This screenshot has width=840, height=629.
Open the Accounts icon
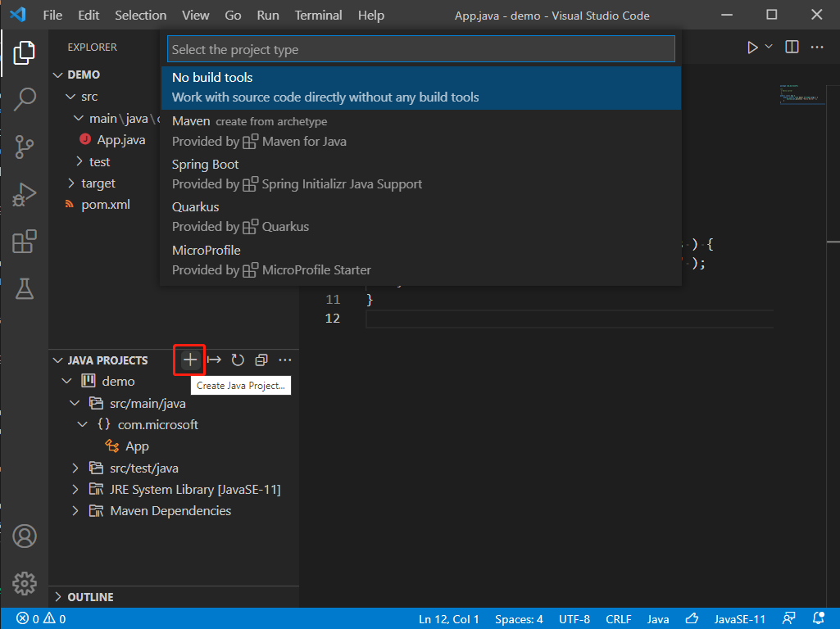pos(25,536)
